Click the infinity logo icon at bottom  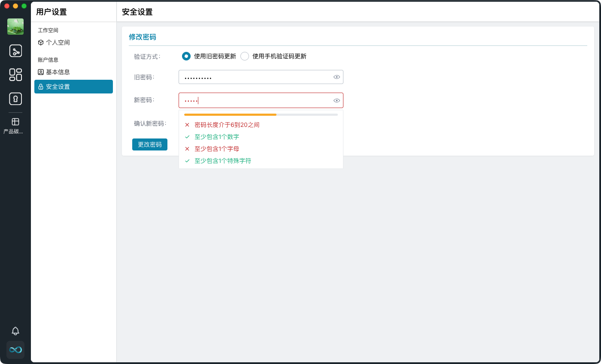[x=15, y=350]
